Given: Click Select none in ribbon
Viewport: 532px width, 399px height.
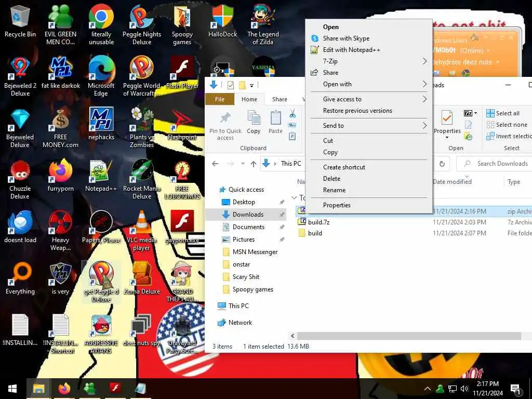Looking at the screenshot, I should (x=507, y=125).
